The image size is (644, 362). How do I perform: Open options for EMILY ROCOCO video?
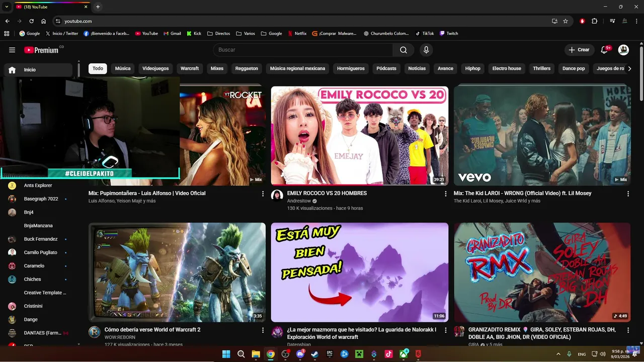445,194
